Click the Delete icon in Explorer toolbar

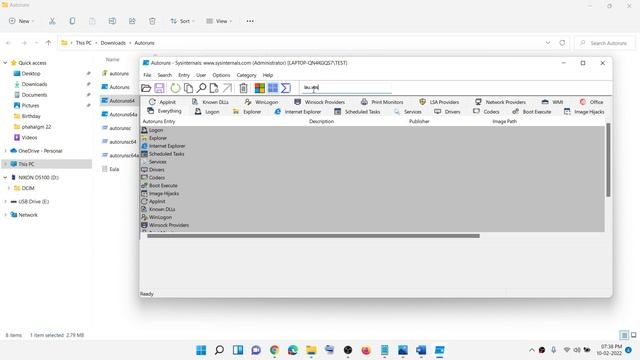[152, 21]
